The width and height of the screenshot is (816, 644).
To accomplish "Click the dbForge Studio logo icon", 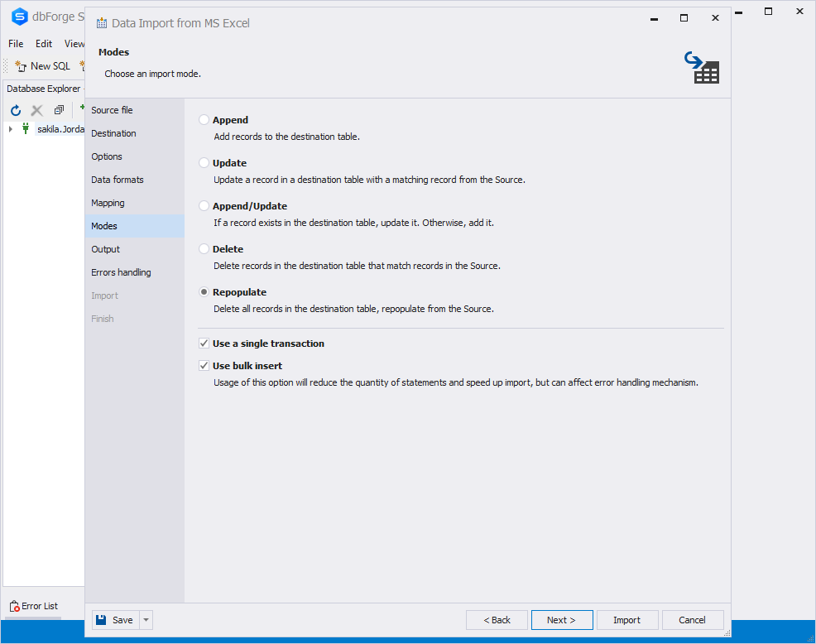I will (19, 17).
